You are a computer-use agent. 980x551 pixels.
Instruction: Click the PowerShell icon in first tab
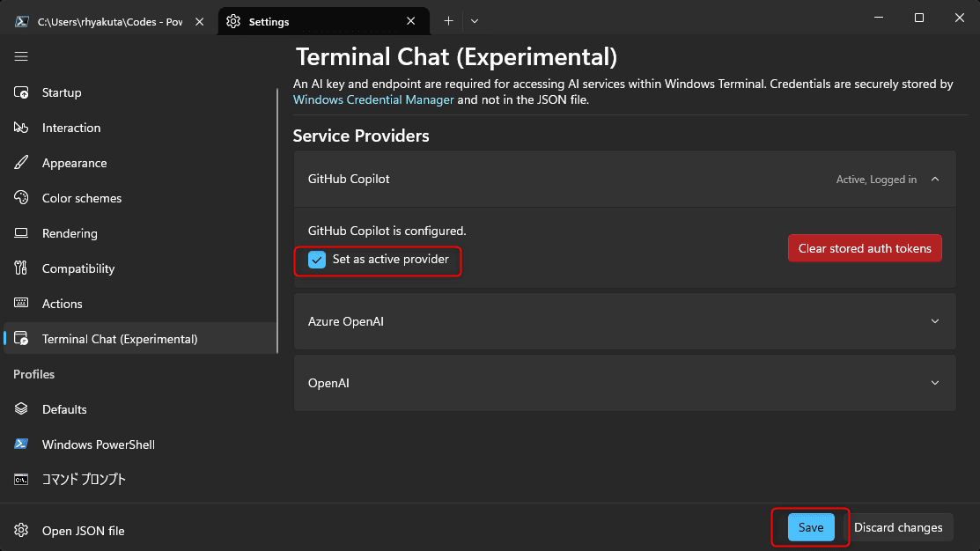pyautogui.click(x=22, y=21)
